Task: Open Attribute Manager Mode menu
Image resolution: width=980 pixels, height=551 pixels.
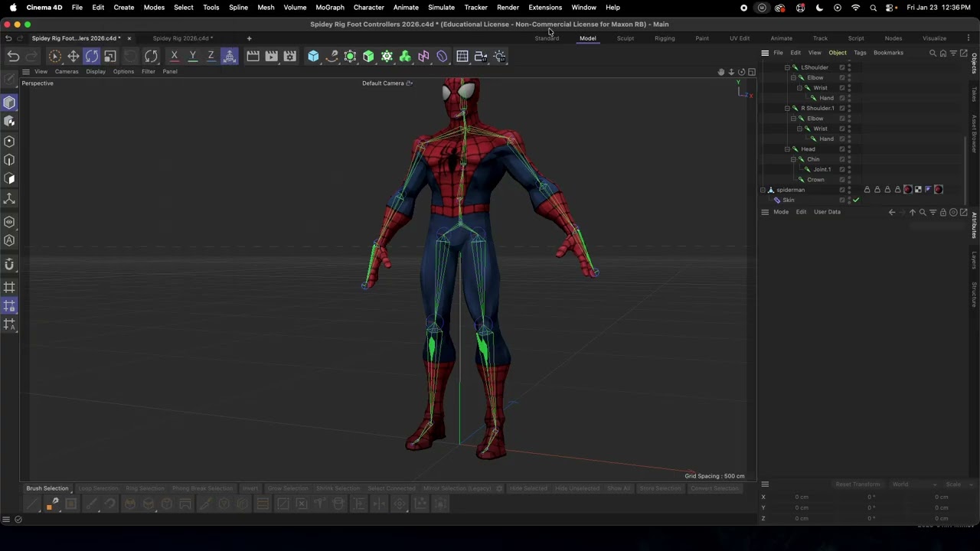Action: click(x=781, y=212)
